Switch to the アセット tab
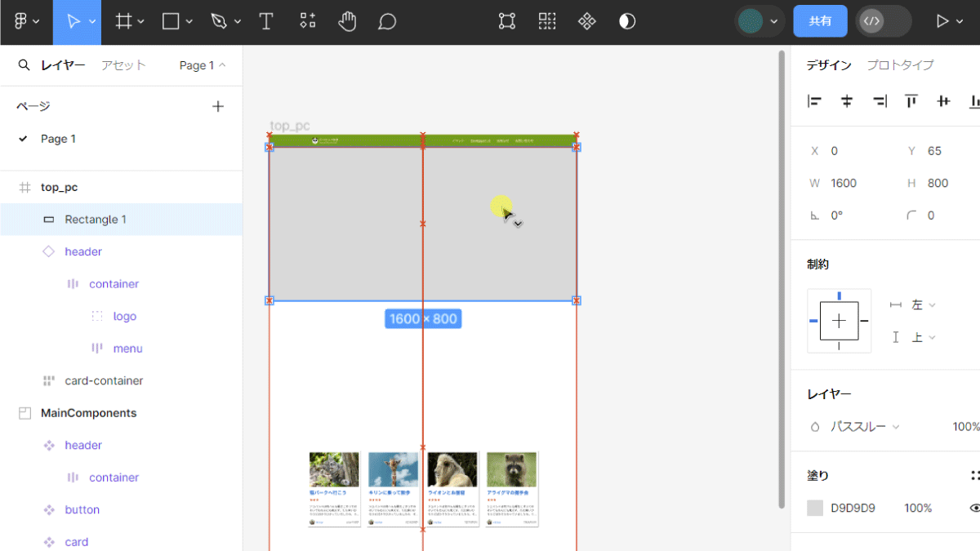The height and width of the screenshot is (551, 980). (x=123, y=65)
